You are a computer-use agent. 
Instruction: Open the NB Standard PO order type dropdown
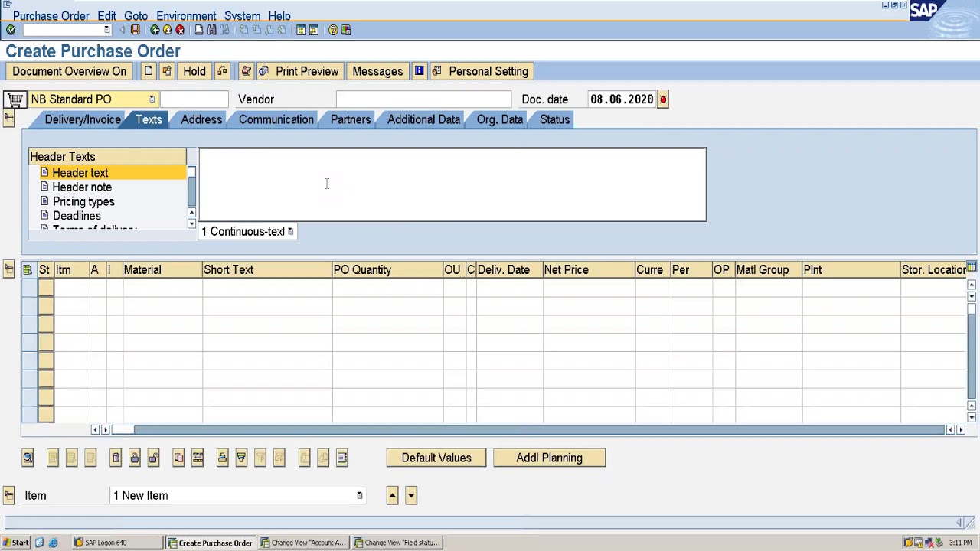click(x=151, y=99)
